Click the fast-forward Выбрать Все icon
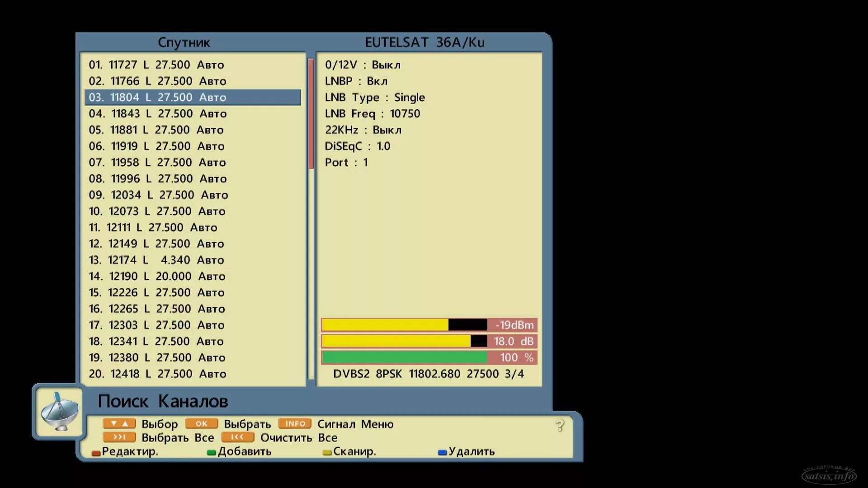 click(x=119, y=437)
